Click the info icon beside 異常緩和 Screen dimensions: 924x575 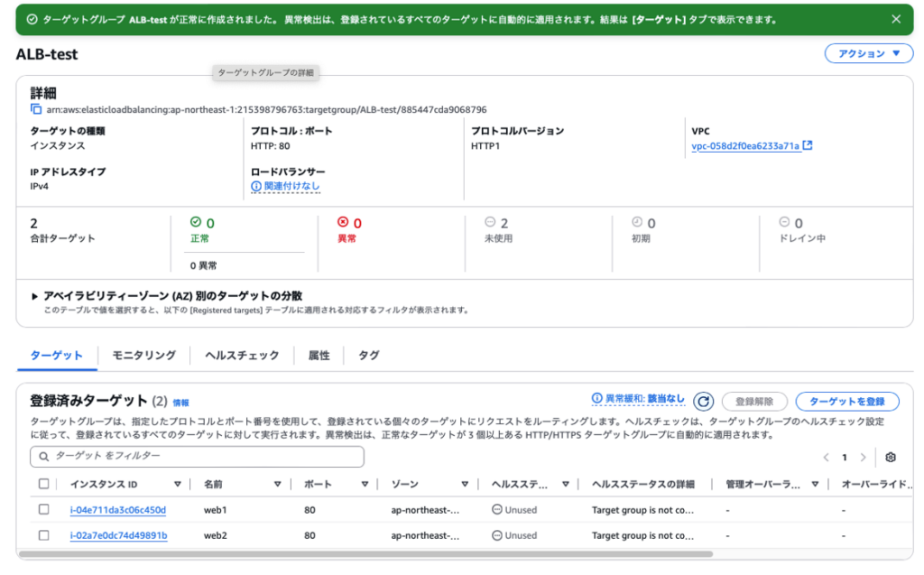(x=596, y=399)
